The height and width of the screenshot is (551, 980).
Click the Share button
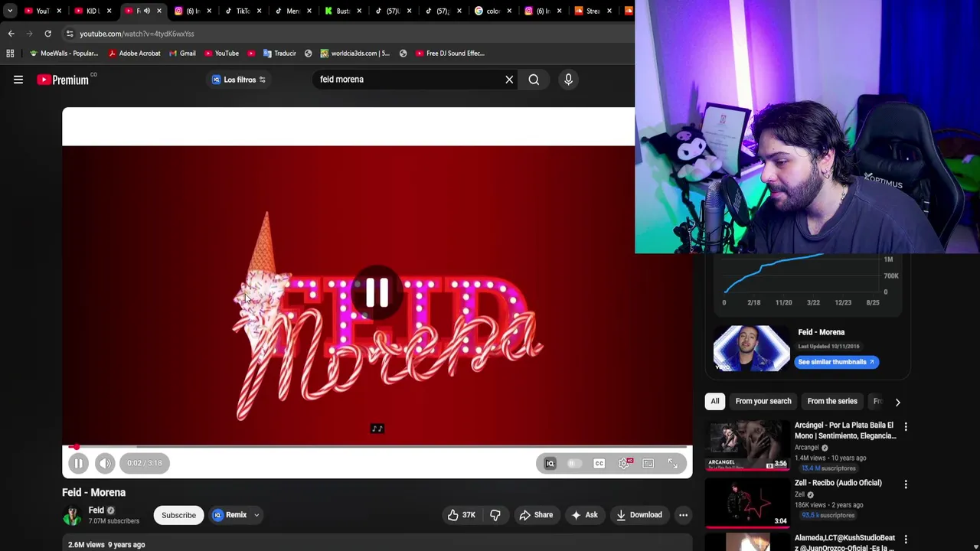536,515
